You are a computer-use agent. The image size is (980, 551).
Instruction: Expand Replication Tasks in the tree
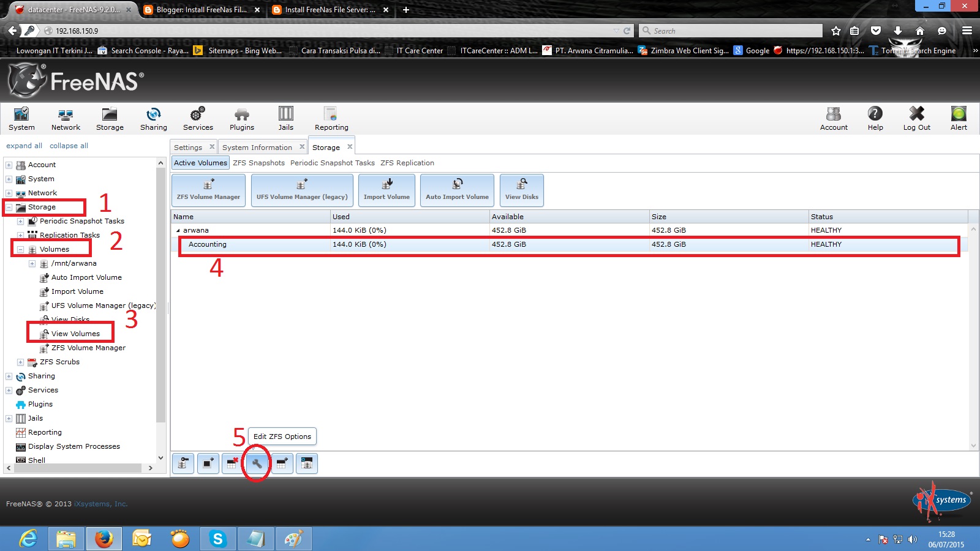coord(21,236)
